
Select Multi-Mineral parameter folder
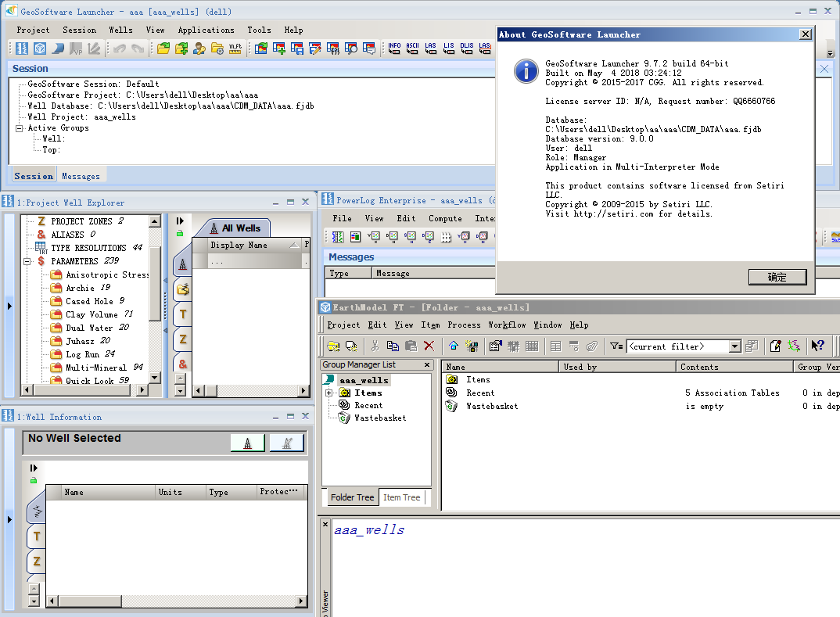pos(96,368)
